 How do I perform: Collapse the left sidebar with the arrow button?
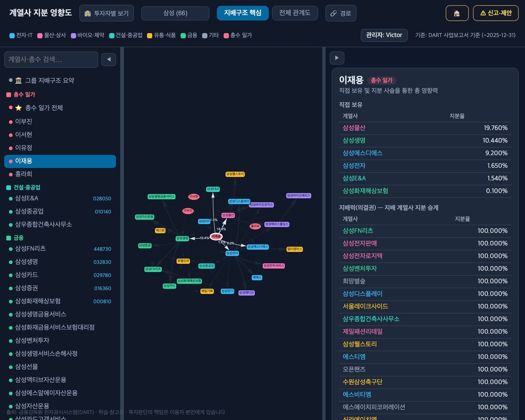tap(109, 59)
